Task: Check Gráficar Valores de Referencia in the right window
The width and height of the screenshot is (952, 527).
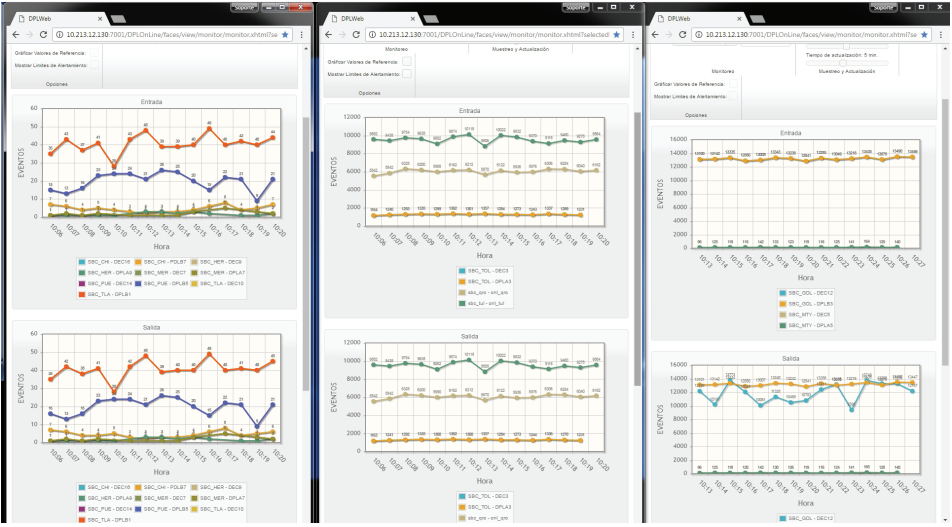Action: tap(735, 85)
